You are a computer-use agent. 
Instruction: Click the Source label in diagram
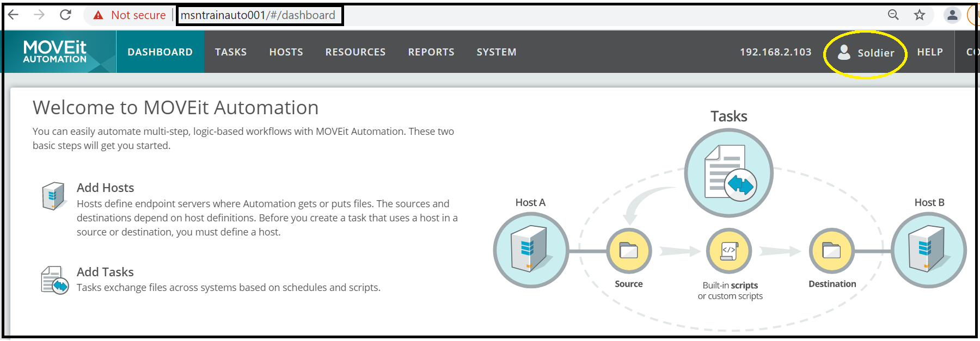(x=629, y=284)
